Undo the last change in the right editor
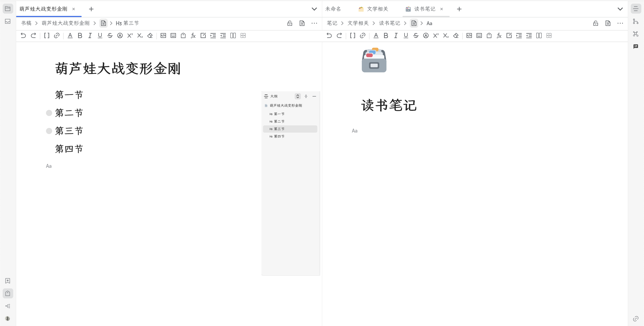Image resolution: width=644 pixels, height=326 pixels. coord(329,35)
